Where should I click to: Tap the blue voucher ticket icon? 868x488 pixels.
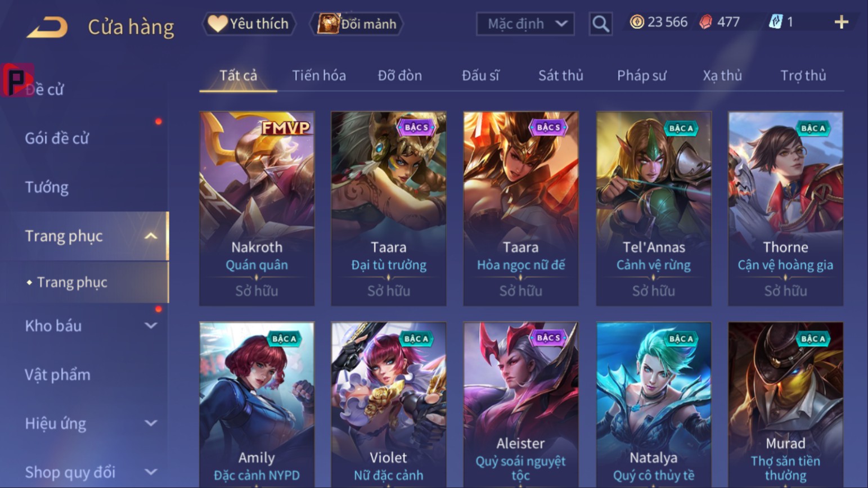pos(776,22)
